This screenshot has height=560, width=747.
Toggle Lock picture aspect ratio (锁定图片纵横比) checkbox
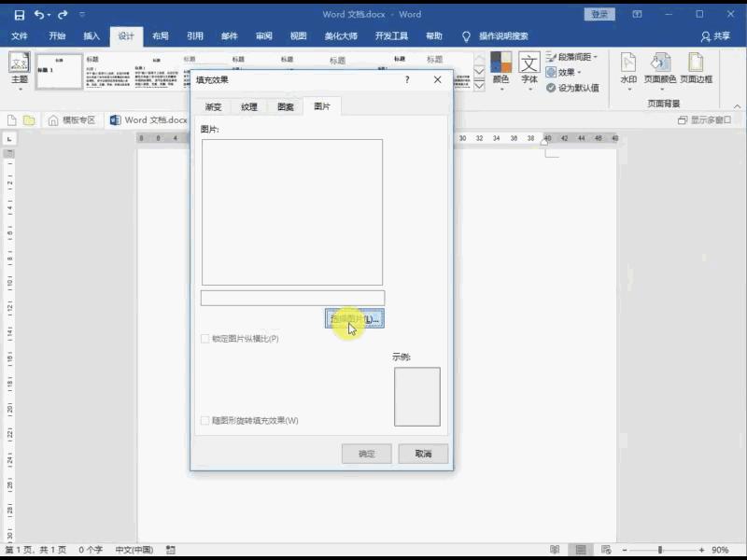(205, 339)
